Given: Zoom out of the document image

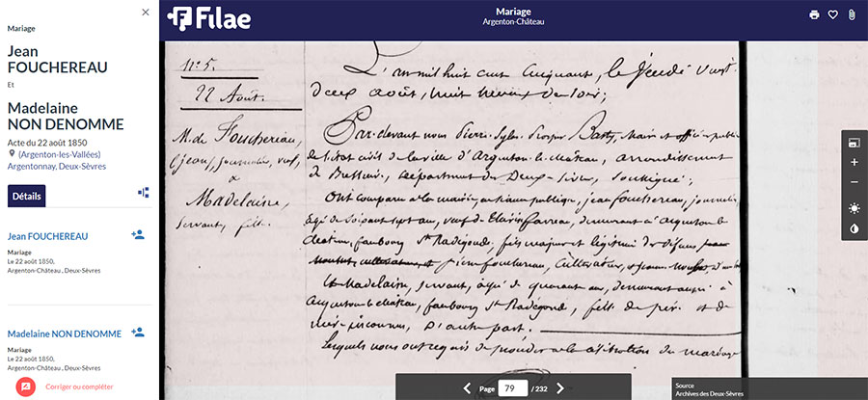Looking at the screenshot, I should click(x=854, y=183).
